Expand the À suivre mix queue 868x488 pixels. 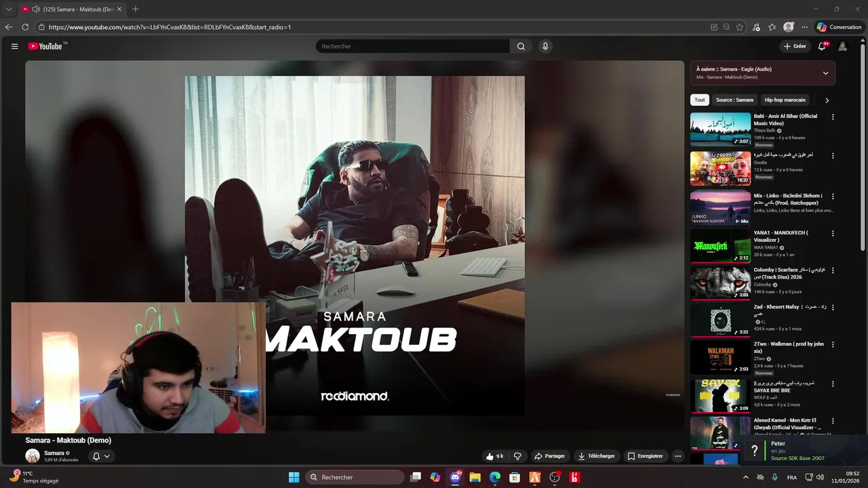[825, 73]
